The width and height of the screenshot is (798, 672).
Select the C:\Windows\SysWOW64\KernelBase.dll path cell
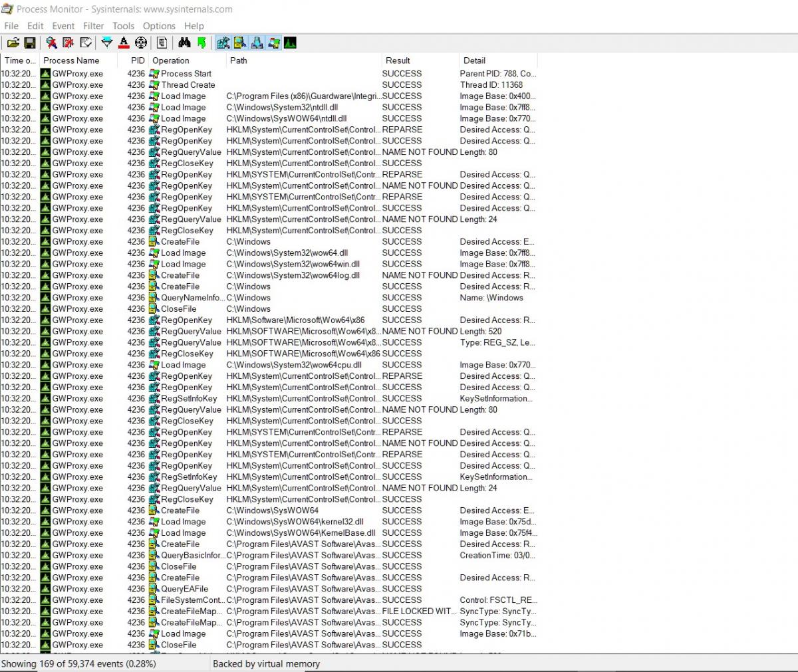pos(301,533)
